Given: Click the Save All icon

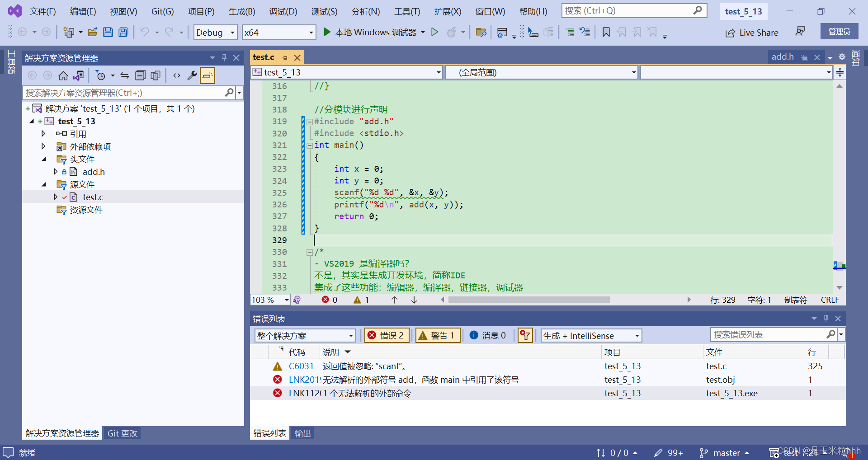Looking at the screenshot, I should point(123,32).
